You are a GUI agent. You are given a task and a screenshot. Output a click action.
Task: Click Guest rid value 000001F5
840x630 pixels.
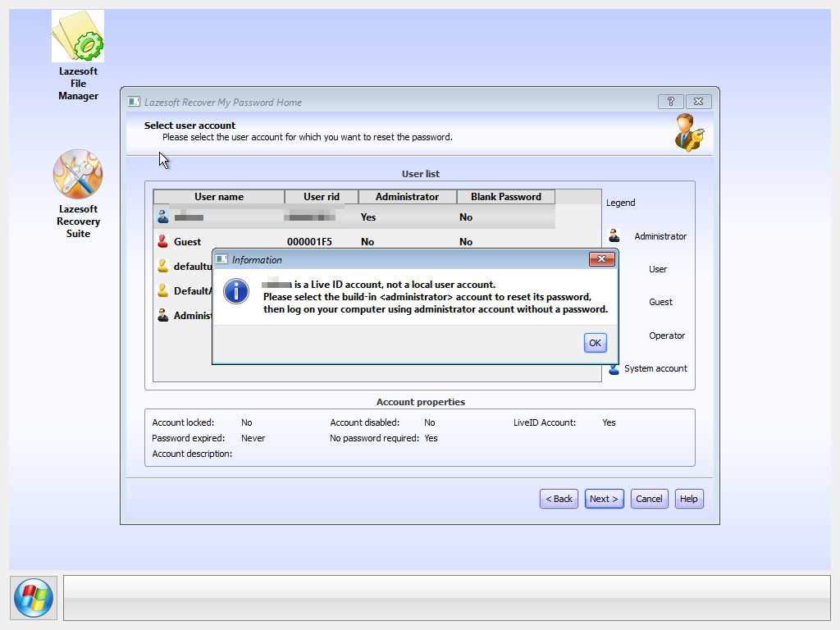click(309, 242)
